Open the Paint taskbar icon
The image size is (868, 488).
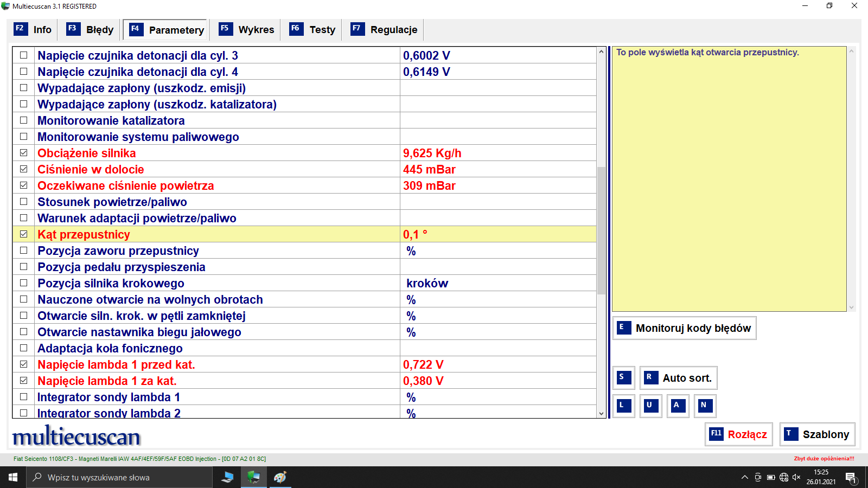[x=279, y=477]
